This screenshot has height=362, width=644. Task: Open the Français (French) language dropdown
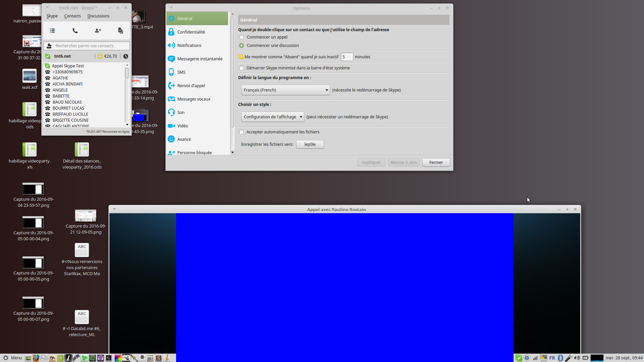point(285,90)
